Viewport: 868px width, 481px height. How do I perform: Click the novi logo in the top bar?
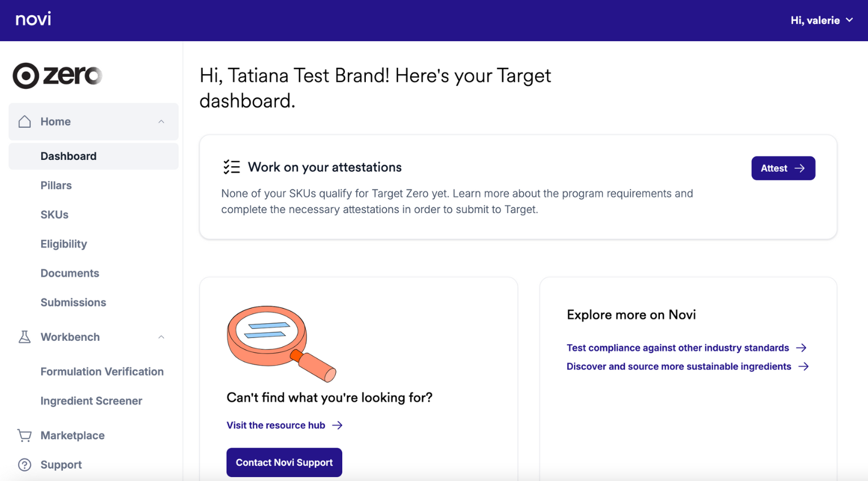point(32,19)
